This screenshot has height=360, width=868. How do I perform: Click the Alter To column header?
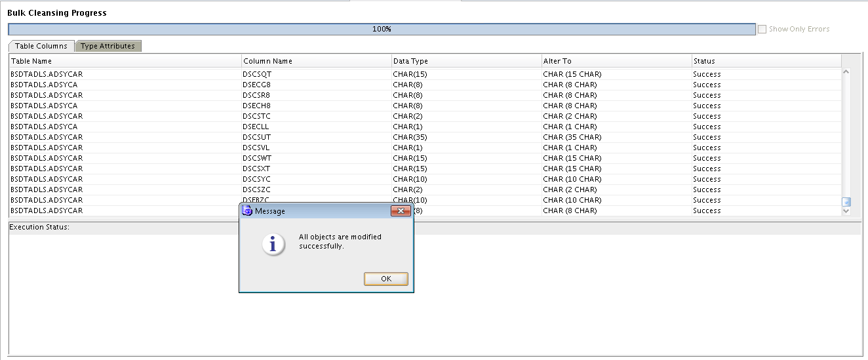coord(616,61)
